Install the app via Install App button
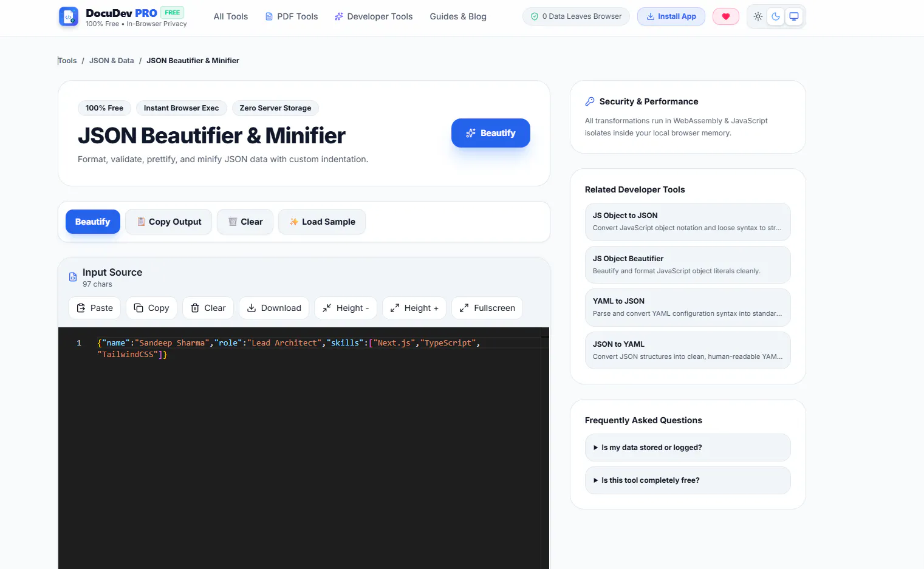The height and width of the screenshot is (569, 924). click(671, 16)
